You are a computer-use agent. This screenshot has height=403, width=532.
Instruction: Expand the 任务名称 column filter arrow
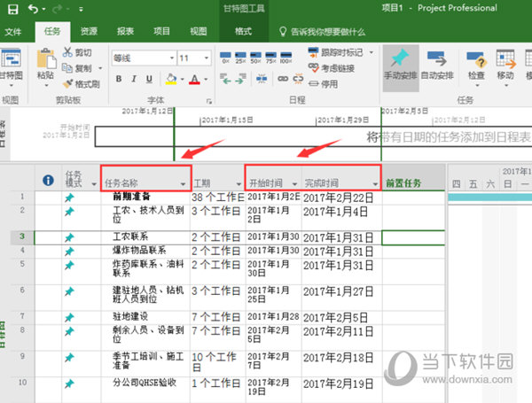coord(184,183)
